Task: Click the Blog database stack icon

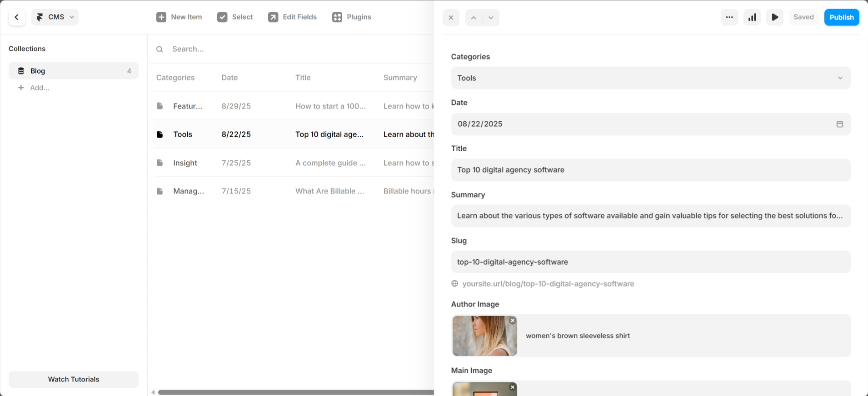Action: [x=21, y=71]
